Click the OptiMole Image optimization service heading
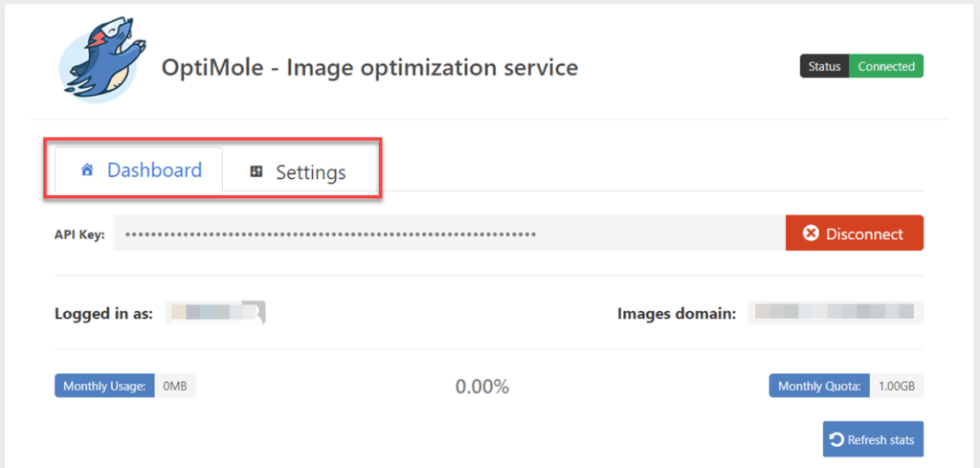The image size is (980, 468). (369, 68)
